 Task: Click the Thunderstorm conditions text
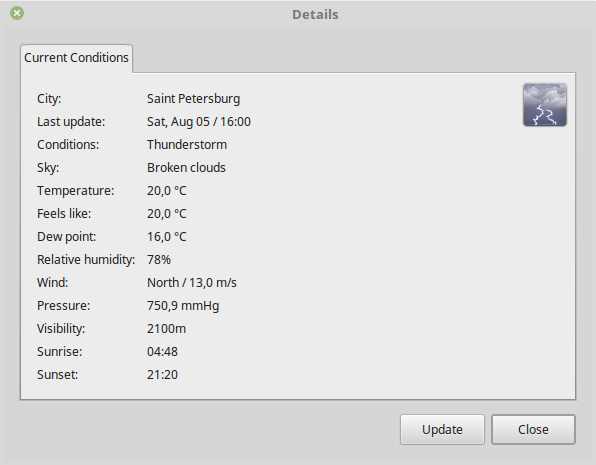pyautogui.click(x=187, y=145)
